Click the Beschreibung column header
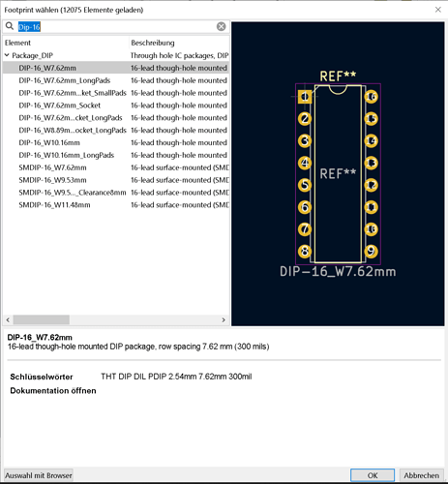 tap(153, 43)
